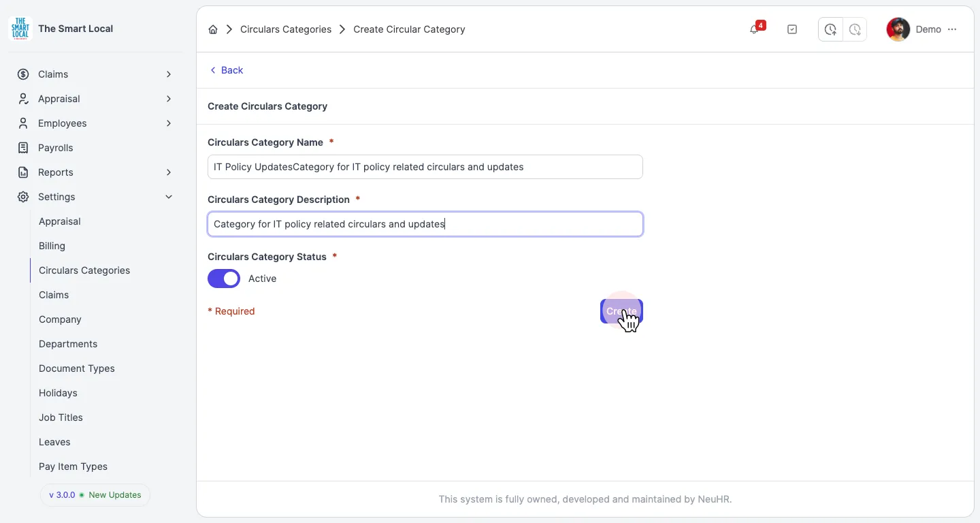This screenshot has height=523, width=980.
Task: Open the three-dot menu beside Demo
Action: pos(952,29)
